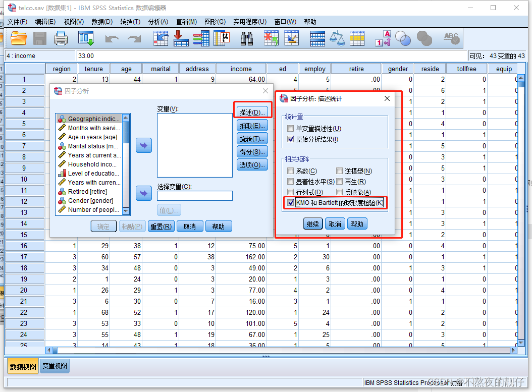The height and width of the screenshot is (392, 532).
Task: Click data grid horizontal scrollbar right arrow
Action: [513, 350]
